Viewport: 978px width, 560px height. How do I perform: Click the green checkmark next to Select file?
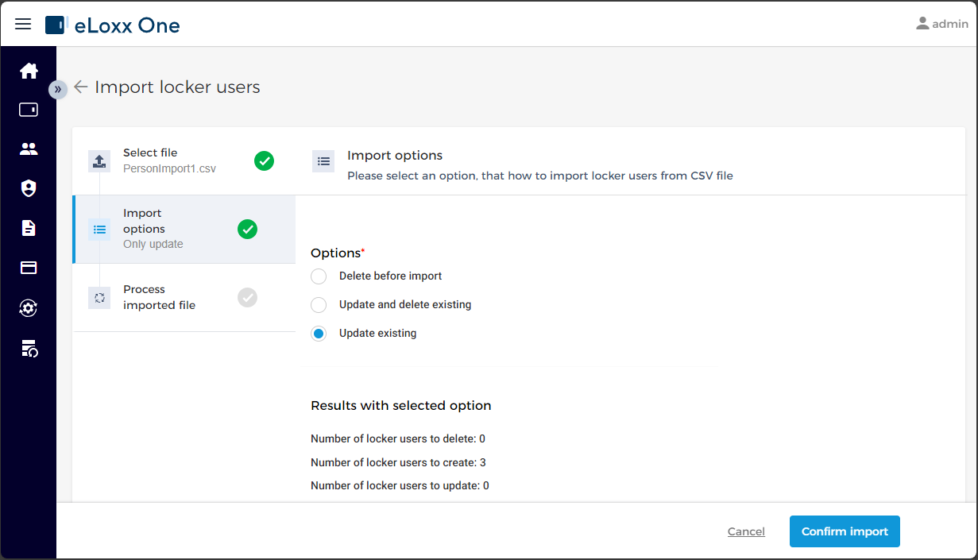click(264, 161)
